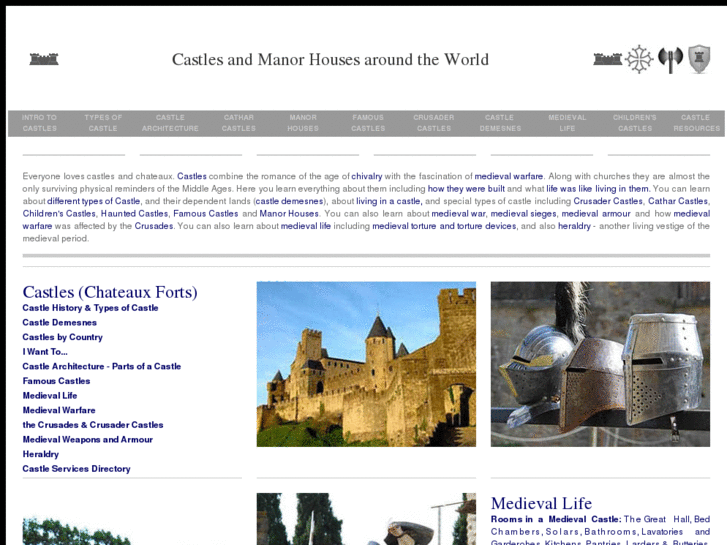
Task: Open the Castles (Chateaux Forts) heading link
Action: click(x=110, y=292)
